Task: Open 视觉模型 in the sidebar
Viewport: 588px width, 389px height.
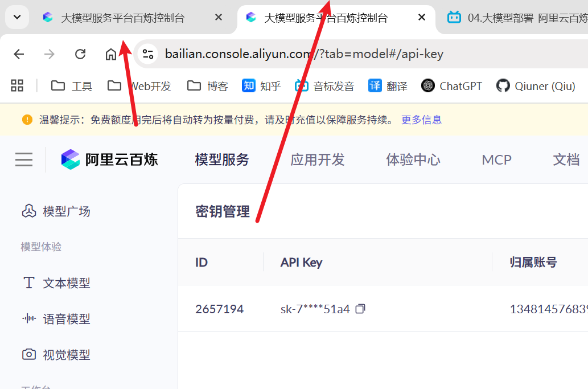Action: pyautogui.click(x=56, y=354)
